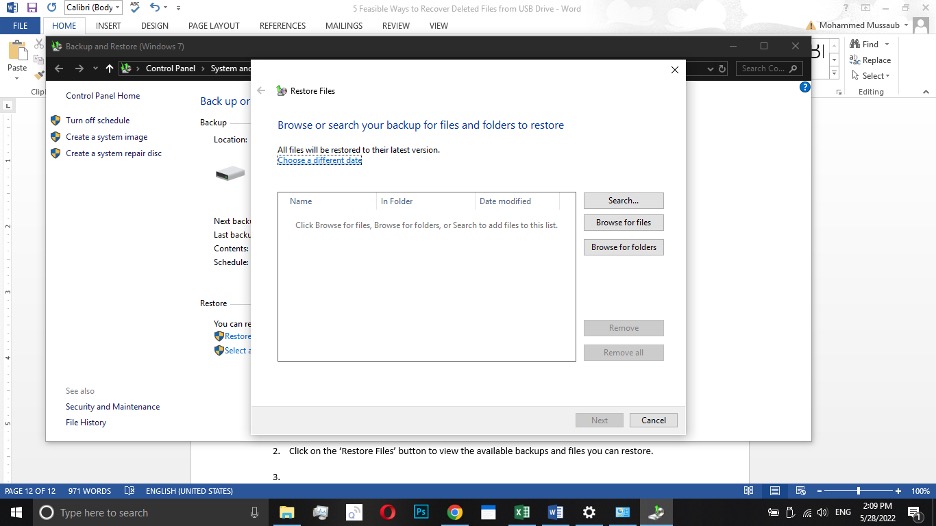Click the Paste icon in Word ribbon
Image resolution: width=936 pixels, height=526 pixels.
coord(17,52)
